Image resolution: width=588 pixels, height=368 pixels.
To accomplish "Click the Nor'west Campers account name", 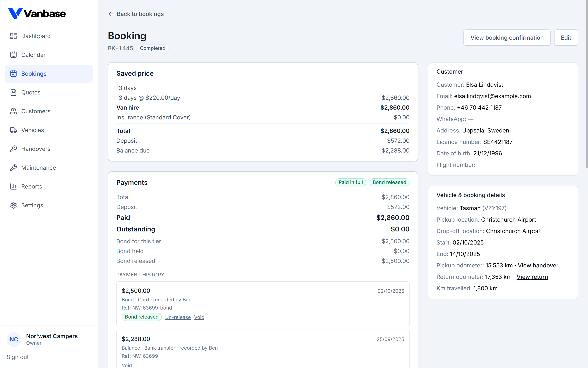I will click(x=52, y=336).
